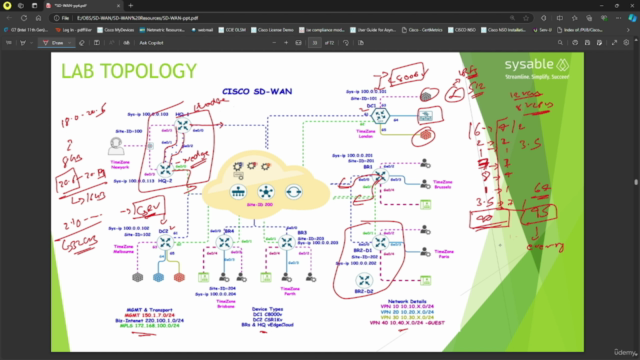This screenshot has height=360, width=640.
Task: Open the User Guide for Asyn bookmark
Action: click(x=373, y=30)
